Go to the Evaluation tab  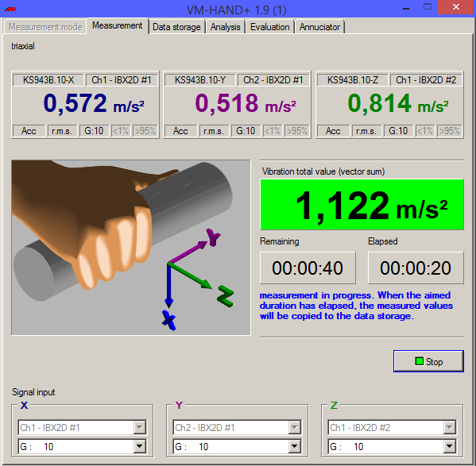click(x=270, y=27)
